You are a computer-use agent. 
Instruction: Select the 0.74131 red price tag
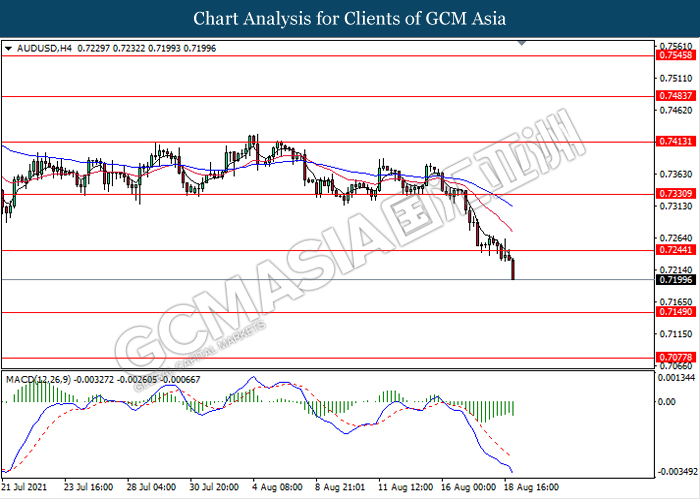[x=676, y=142]
